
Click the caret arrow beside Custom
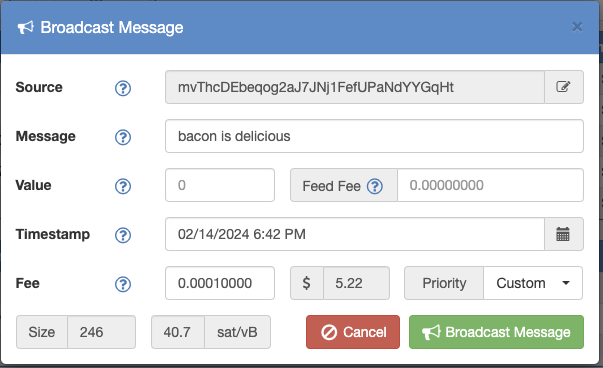coord(566,283)
